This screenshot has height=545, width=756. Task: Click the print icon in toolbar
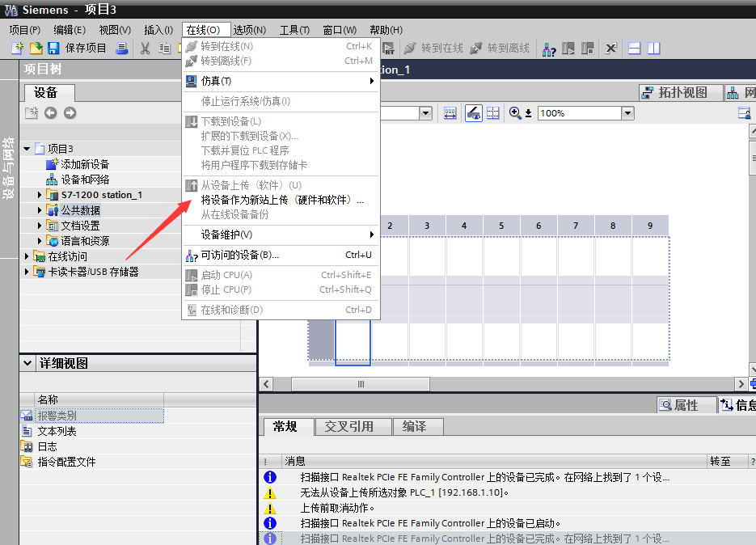[x=122, y=49]
